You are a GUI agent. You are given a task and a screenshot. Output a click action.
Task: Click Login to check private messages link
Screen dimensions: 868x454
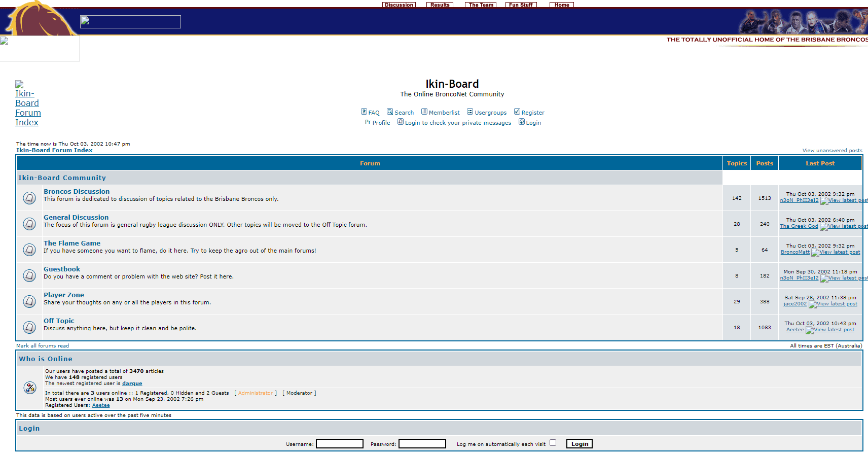[x=458, y=123]
